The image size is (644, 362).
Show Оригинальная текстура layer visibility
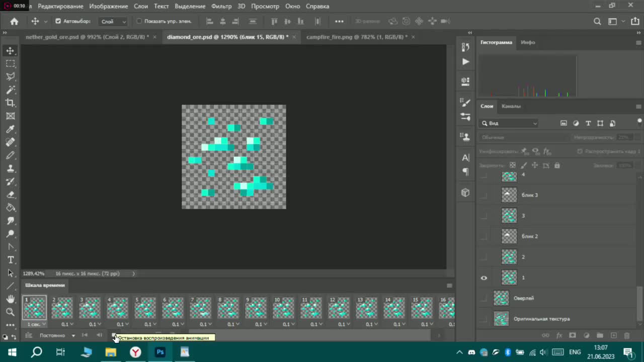484,319
